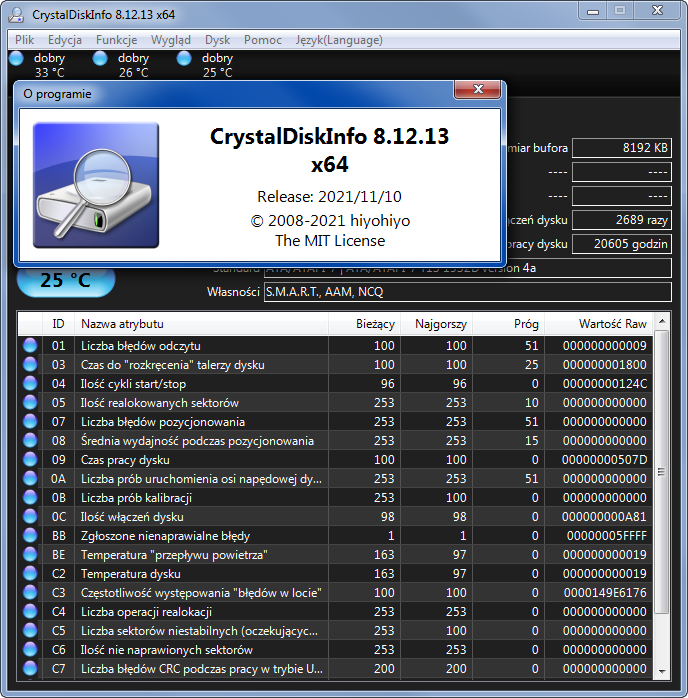Click the attribute list vertical scrollbar thumb
The image size is (688, 698).
pos(662,472)
